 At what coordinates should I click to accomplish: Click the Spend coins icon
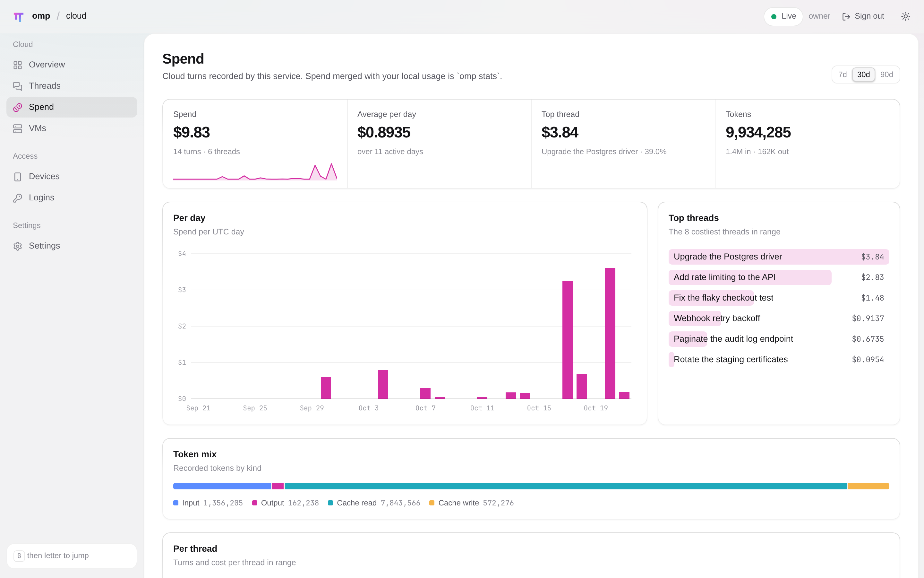point(18,108)
